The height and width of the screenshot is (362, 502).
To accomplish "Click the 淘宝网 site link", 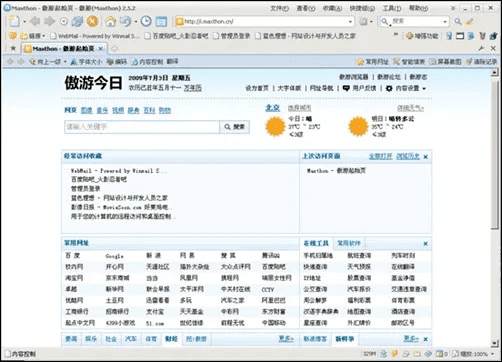I will [x=74, y=278].
